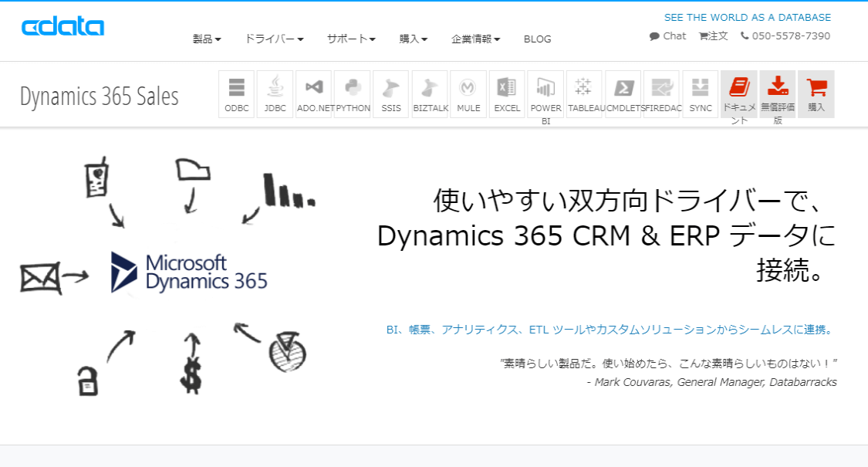
Task: Click the folder sketch icon
Action: (193, 170)
